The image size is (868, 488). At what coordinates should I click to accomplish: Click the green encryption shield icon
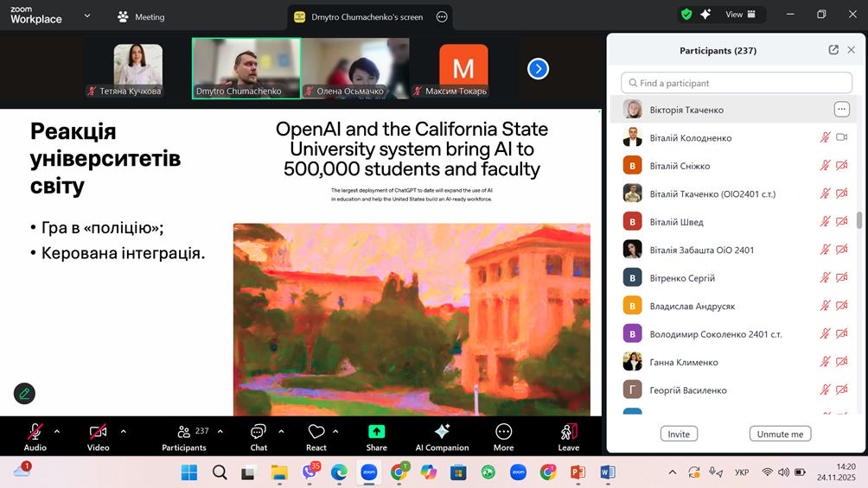click(x=686, y=15)
